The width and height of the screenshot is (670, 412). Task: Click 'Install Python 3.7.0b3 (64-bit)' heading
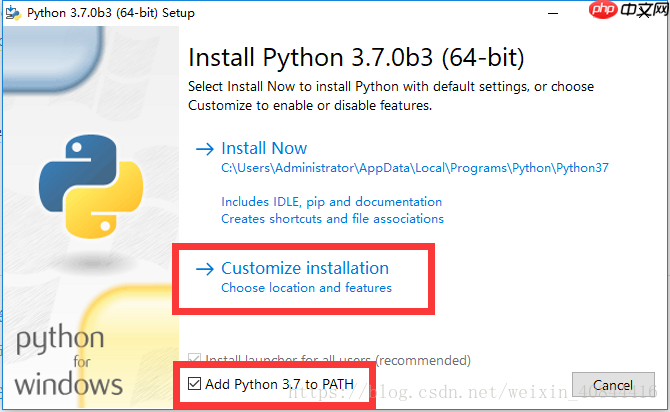click(356, 58)
